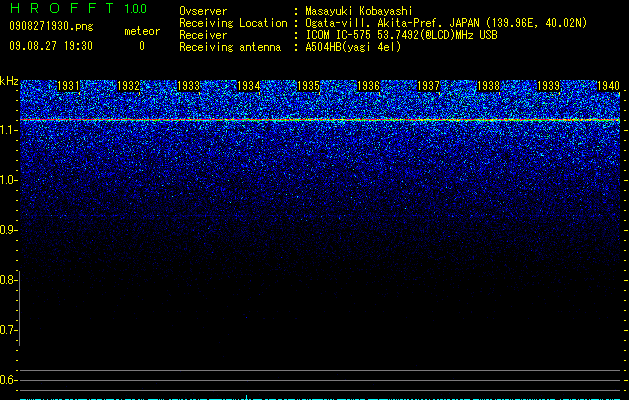Click the 1937 time marker label

coord(428,86)
